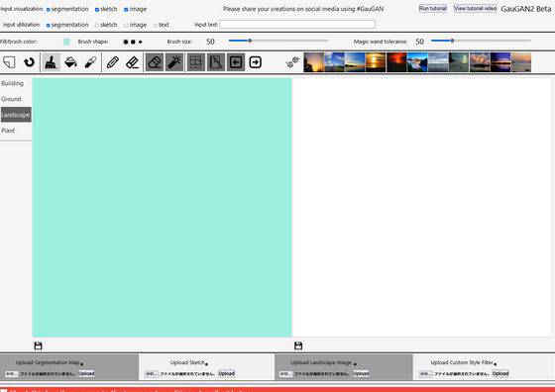Pick the blue sky clouds style thumbnail
This screenshot has width=555, height=392.
pos(334,62)
